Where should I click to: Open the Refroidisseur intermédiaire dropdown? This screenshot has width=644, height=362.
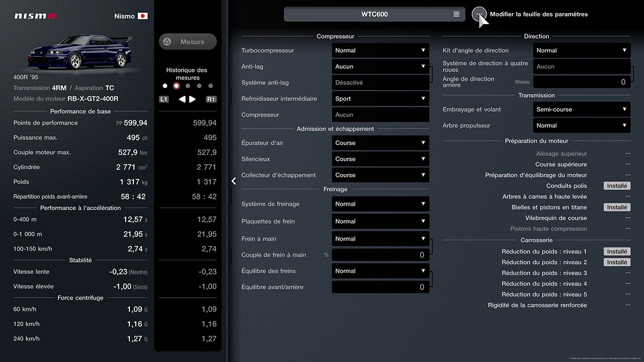pos(380,99)
